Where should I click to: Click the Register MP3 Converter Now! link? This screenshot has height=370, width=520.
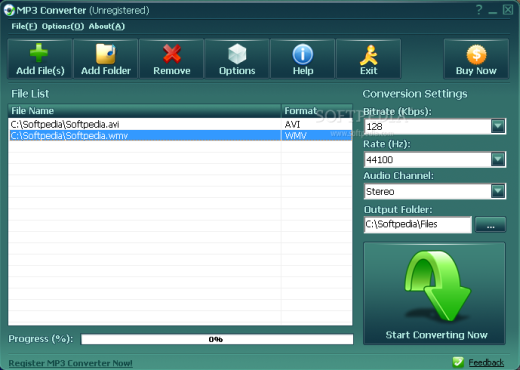pos(70,363)
